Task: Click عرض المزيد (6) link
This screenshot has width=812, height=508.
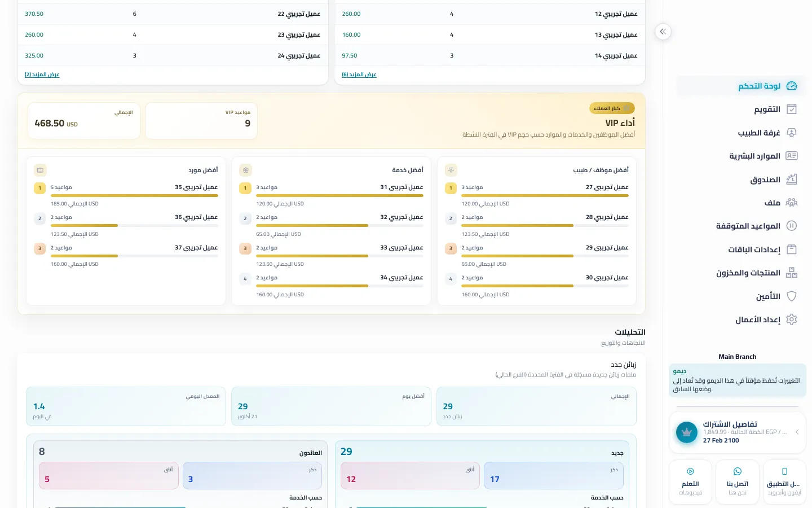Action: [359, 75]
